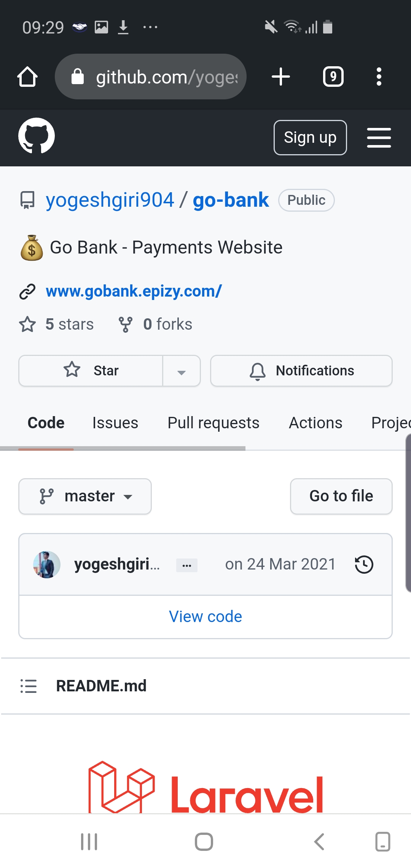411x868 pixels.
Task: Open the www.gobank.epizy.com link
Action: 134,291
